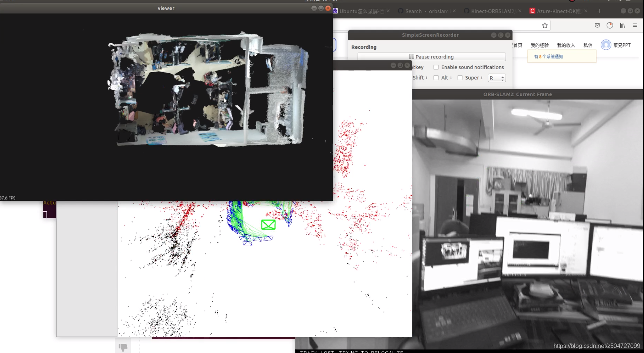
Task: Click the SimpleScreenRecorder title bar
Action: tap(430, 35)
